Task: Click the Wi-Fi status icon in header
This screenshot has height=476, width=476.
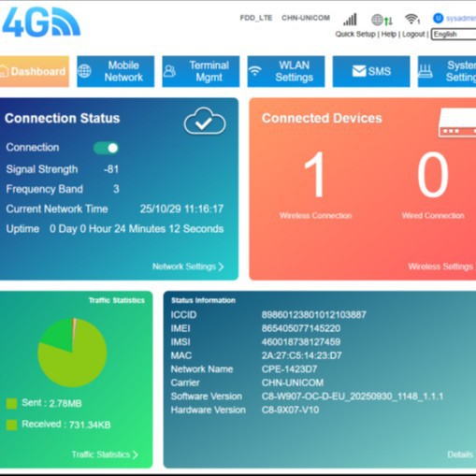Action: pos(412,19)
